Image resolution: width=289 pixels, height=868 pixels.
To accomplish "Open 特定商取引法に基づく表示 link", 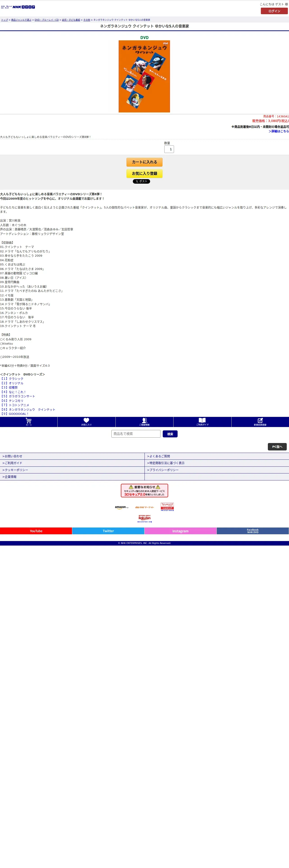I will click(217, 463).
